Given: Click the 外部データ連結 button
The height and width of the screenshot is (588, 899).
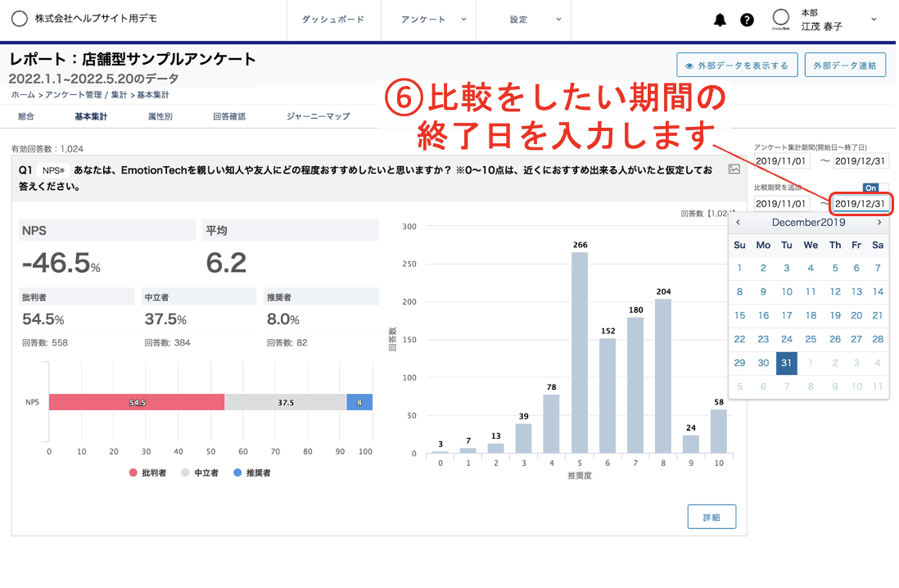Looking at the screenshot, I should click(845, 64).
